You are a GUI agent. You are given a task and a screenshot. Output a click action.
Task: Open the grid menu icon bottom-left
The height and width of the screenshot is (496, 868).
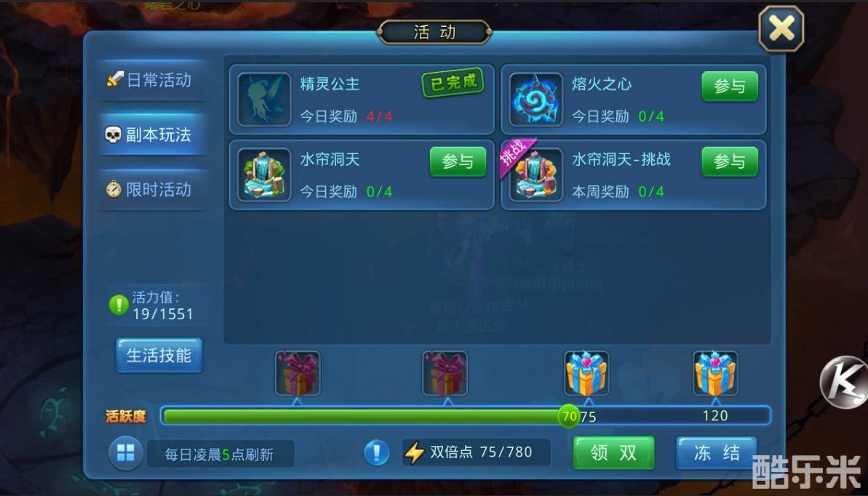pos(126,453)
